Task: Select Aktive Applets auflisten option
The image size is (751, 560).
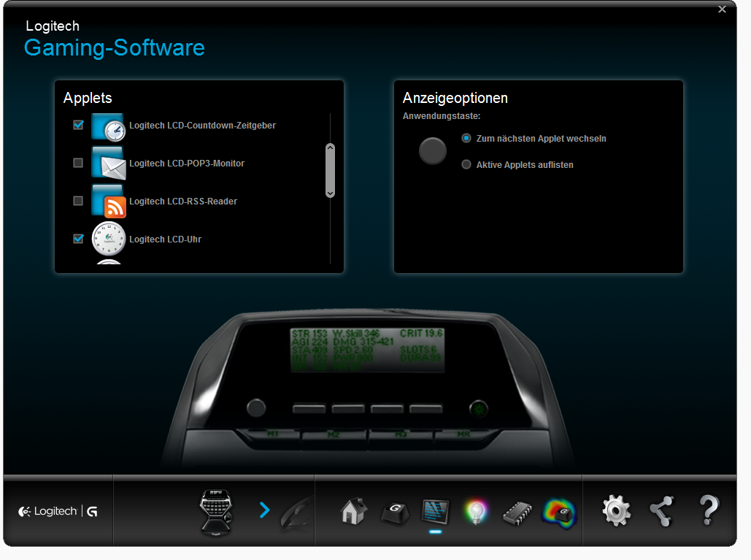Action: click(466, 164)
